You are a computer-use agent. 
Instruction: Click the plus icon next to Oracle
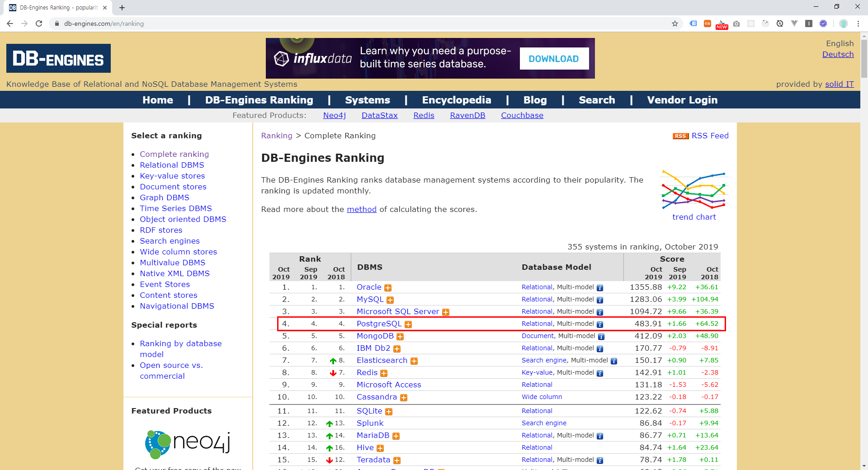(388, 288)
